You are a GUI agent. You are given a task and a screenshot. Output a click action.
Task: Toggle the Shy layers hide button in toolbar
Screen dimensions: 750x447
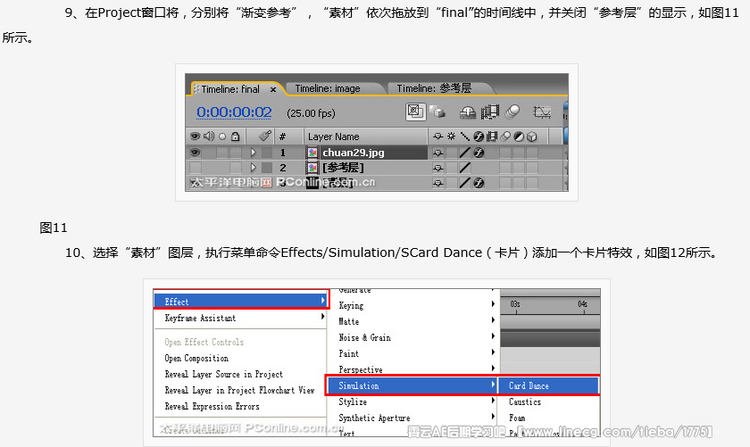click(468, 112)
